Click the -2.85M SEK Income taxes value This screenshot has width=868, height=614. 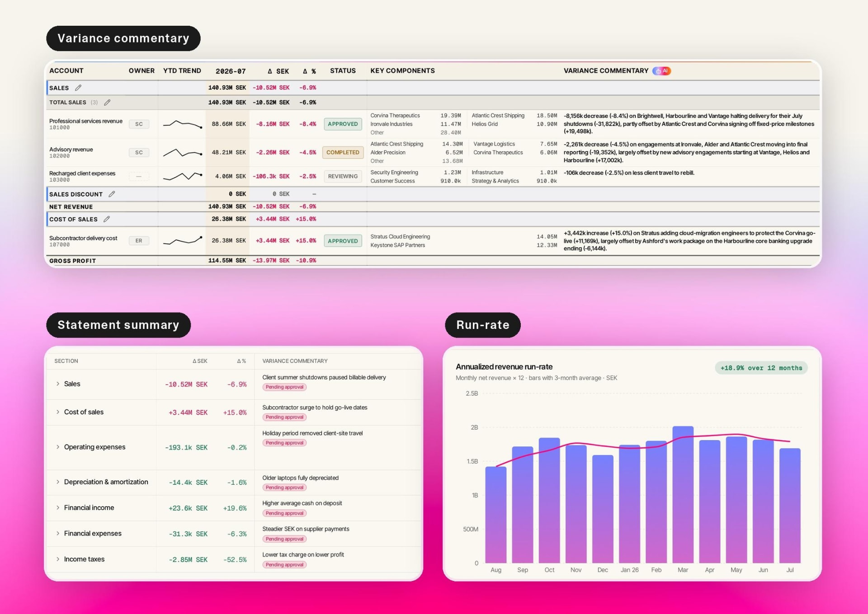188,560
